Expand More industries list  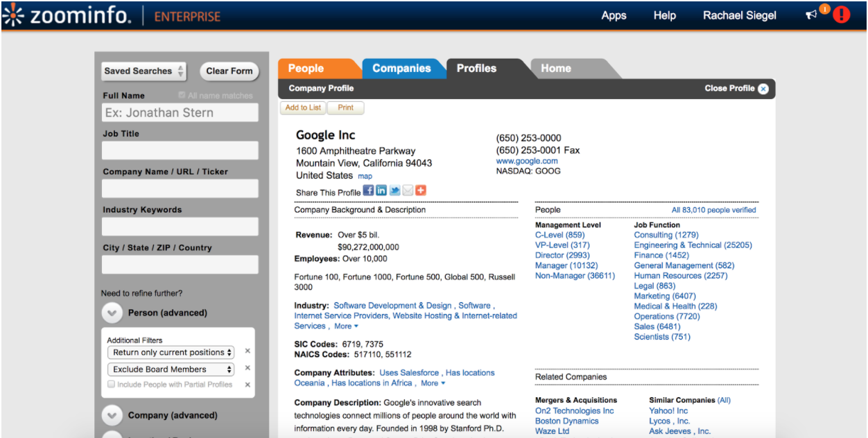tap(346, 326)
